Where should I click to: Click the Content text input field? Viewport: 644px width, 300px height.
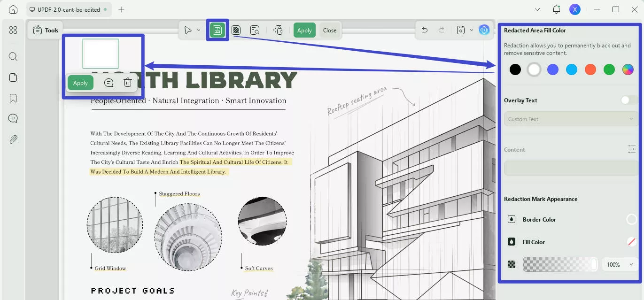tap(571, 168)
